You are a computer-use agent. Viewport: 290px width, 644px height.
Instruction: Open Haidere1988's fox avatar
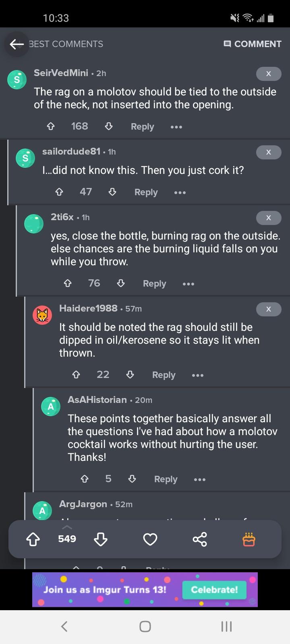42,315
